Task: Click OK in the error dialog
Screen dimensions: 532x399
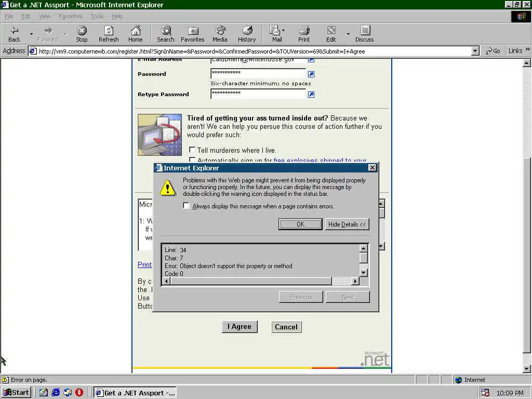Action: 300,224
